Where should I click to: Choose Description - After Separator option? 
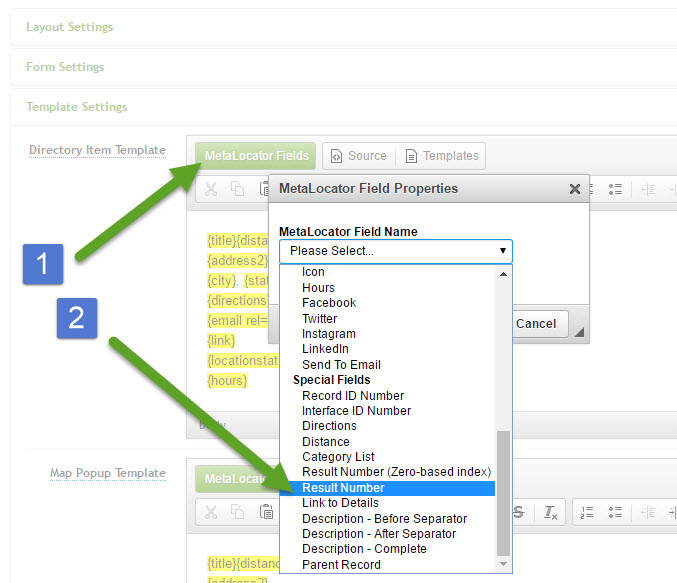point(379,534)
